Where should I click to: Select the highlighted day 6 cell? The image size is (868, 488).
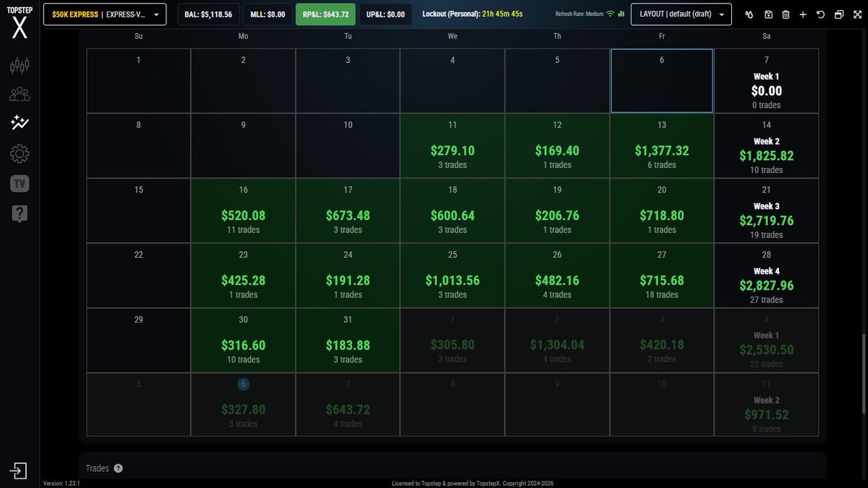click(x=662, y=80)
